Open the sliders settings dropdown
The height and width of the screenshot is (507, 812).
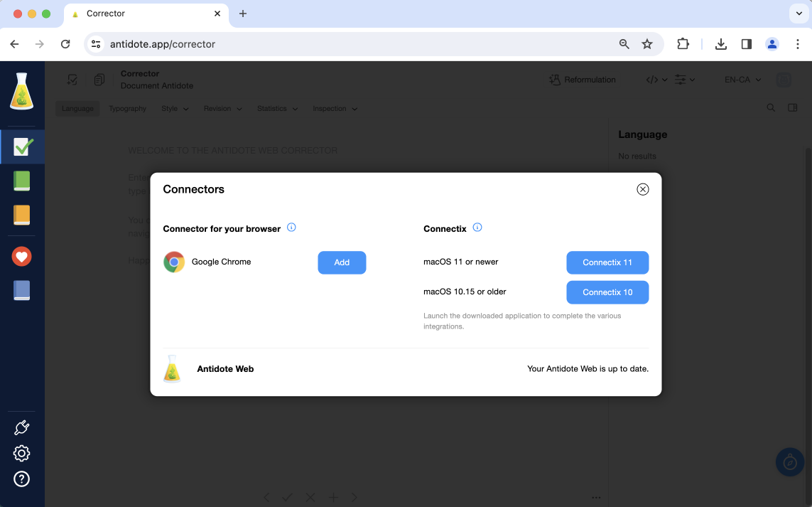685,80
